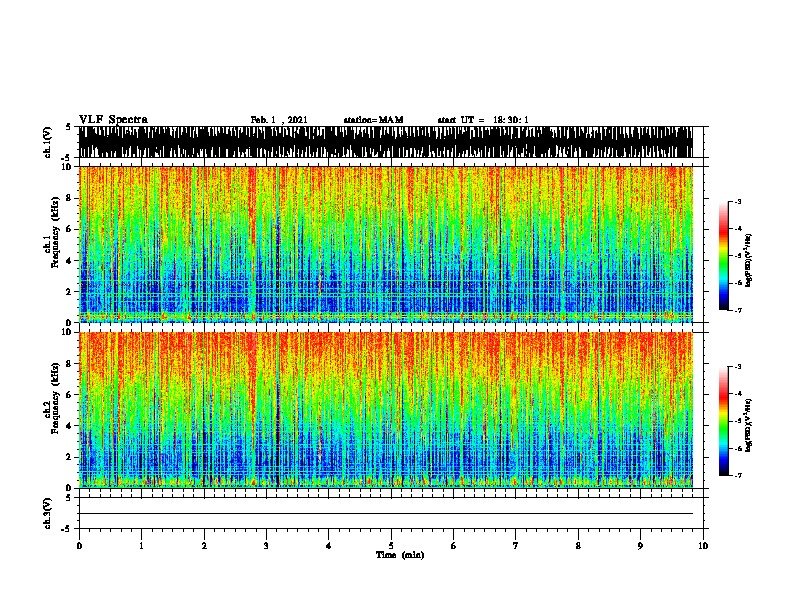
Task: Click the "Time (min)" axis label
Action: [400, 555]
